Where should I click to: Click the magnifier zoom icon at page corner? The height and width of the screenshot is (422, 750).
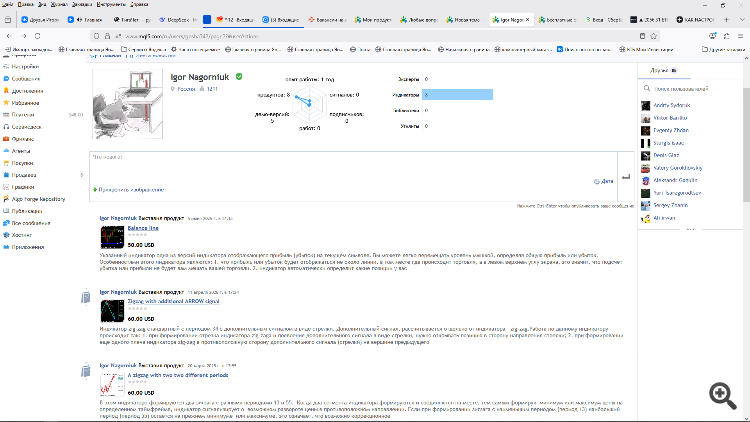(723, 396)
